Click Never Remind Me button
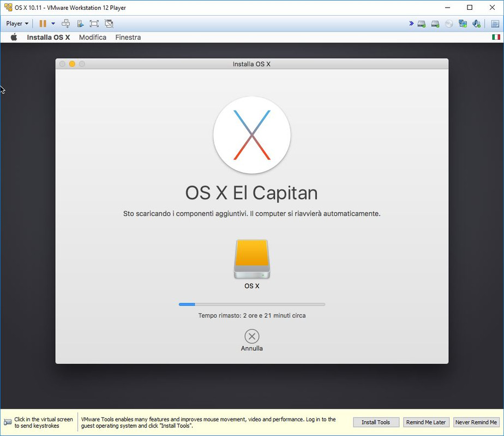This screenshot has height=436, width=504. click(x=476, y=422)
